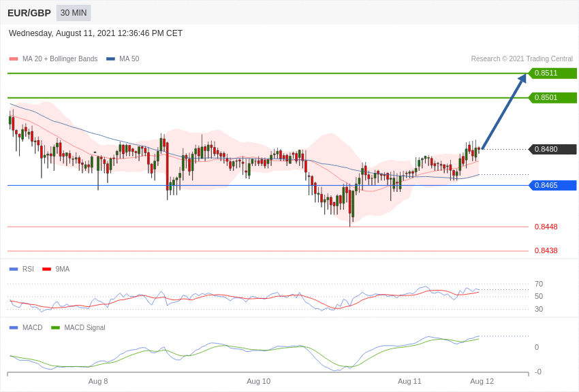Click the MA 50 blue legend swatch
The width and height of the screenshot is (579, 392).
pyautogui.click(x=111, y=59)
